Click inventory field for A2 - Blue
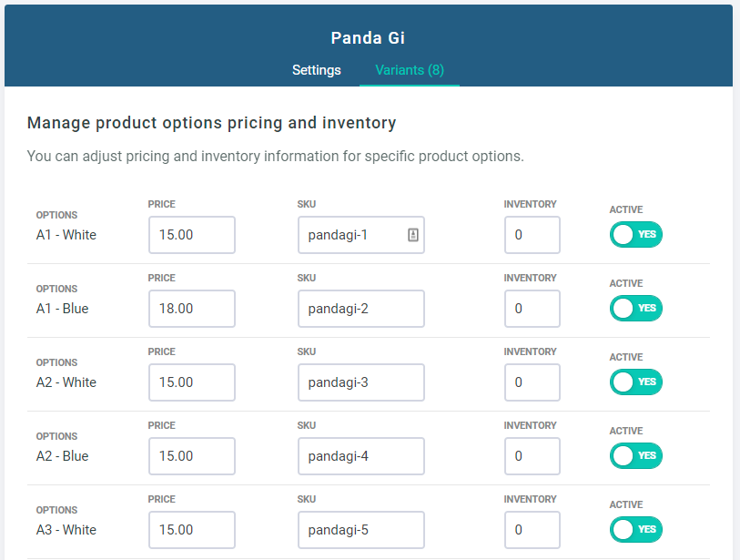Screen dimensions: 740x560 tap(532, 456)
